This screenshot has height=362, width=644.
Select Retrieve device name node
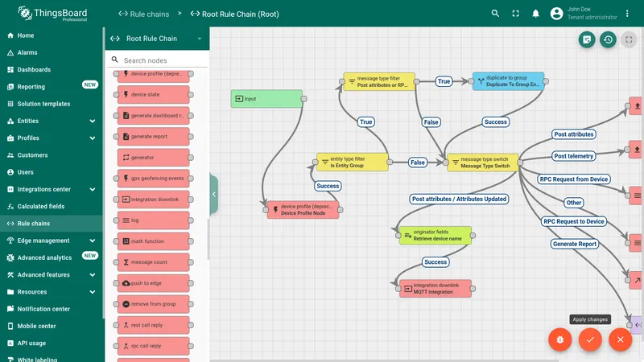pyautogui.click(x=436, y=235)
